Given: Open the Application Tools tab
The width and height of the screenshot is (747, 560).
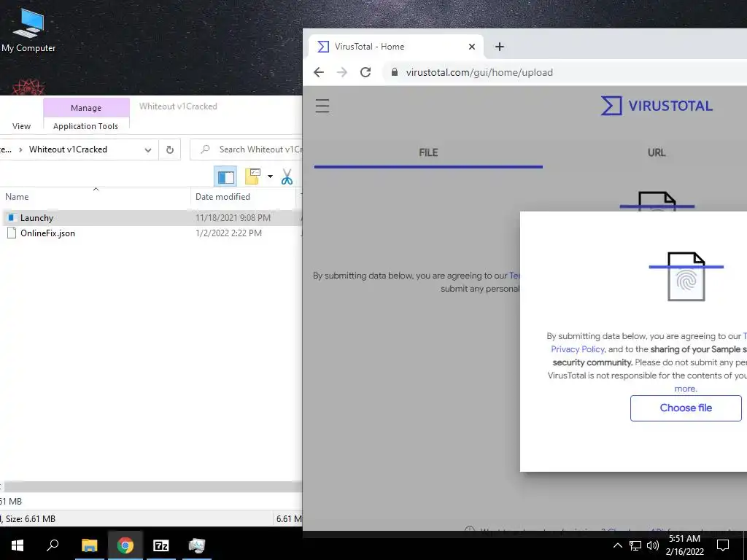Looking at the screenshot, I should (x=86, y=126).
